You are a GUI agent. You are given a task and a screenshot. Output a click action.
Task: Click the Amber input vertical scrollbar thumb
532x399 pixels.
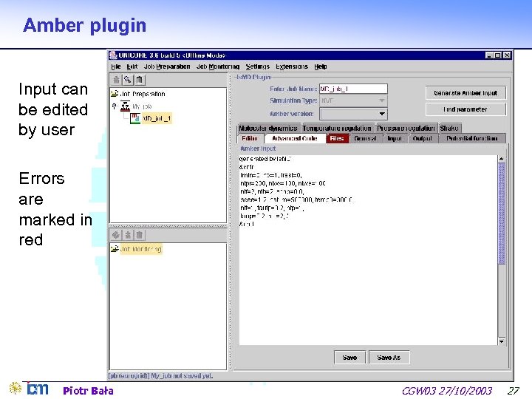502,213
